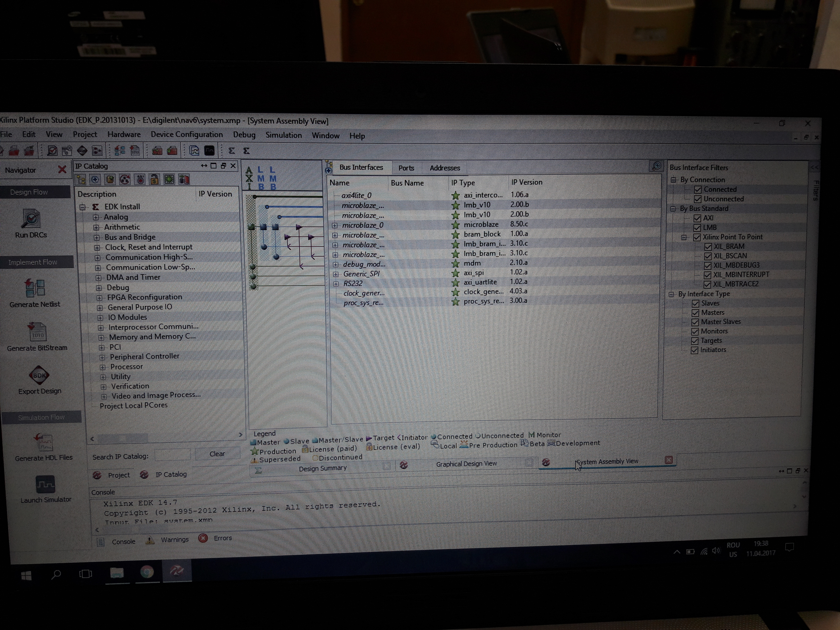Toggle the Initiators checkbox
The height and width of the screenshot is (630, 840).
[695, 350]
